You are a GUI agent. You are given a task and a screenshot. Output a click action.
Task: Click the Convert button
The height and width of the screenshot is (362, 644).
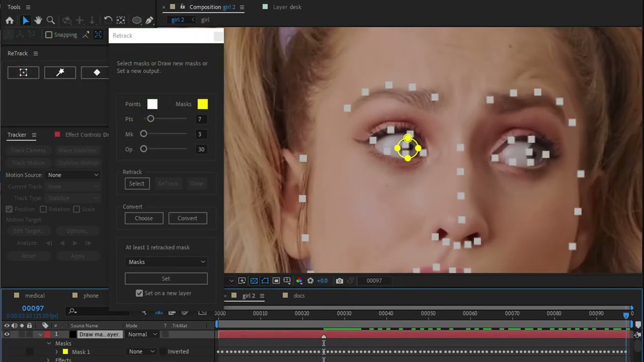(x=187, y=218)
